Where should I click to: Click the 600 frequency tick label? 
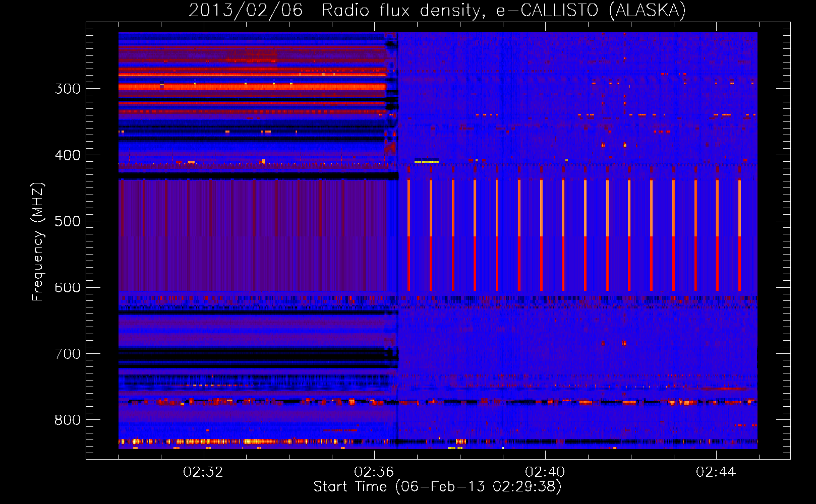click(x=68, y=287)
